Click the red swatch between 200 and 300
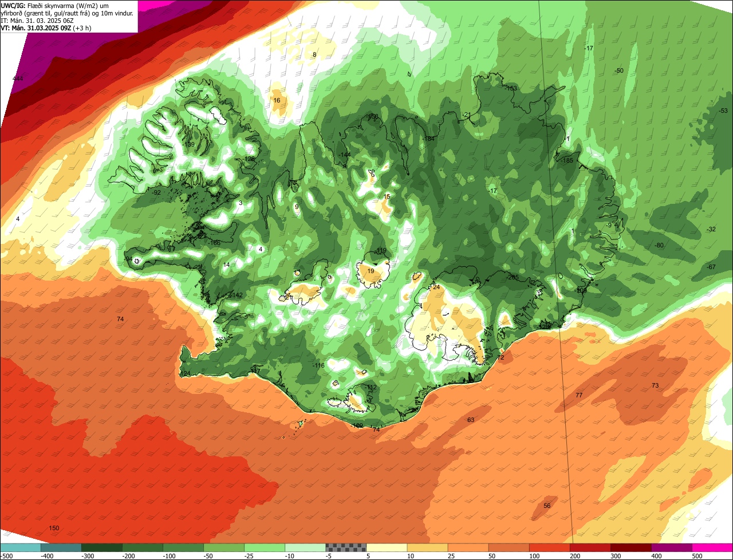 coord(590,547)
